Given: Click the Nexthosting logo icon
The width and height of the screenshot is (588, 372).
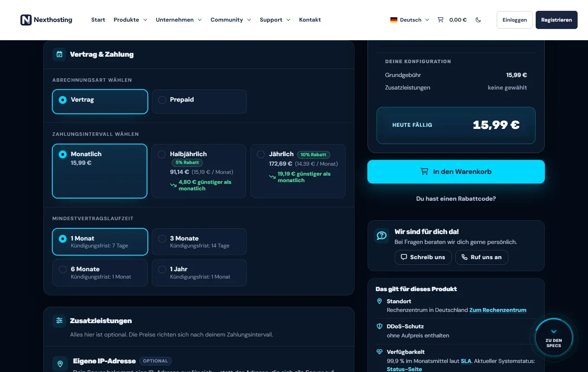Looking at the screenshot, I should [26, 20].
